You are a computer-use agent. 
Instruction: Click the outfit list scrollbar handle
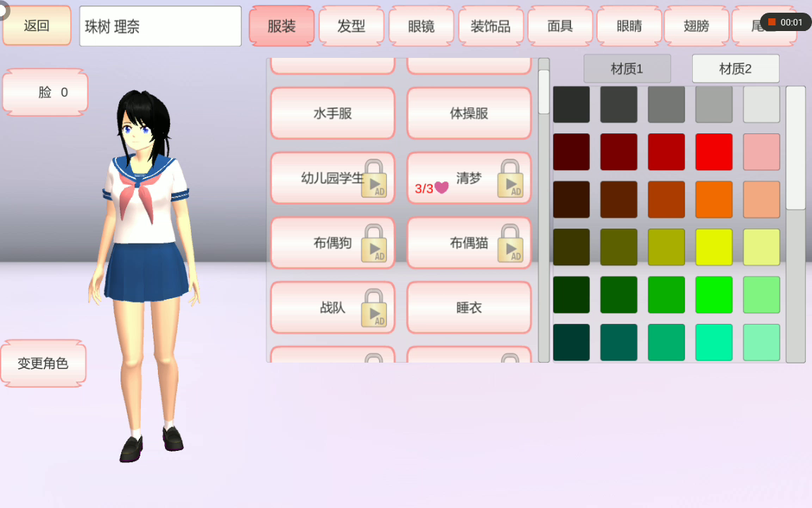[543, 92]
